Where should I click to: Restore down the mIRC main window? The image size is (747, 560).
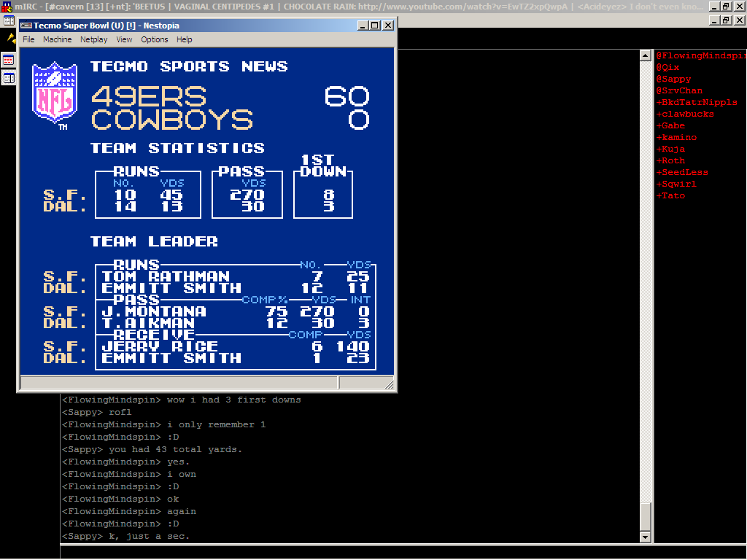tap(727, 6)
